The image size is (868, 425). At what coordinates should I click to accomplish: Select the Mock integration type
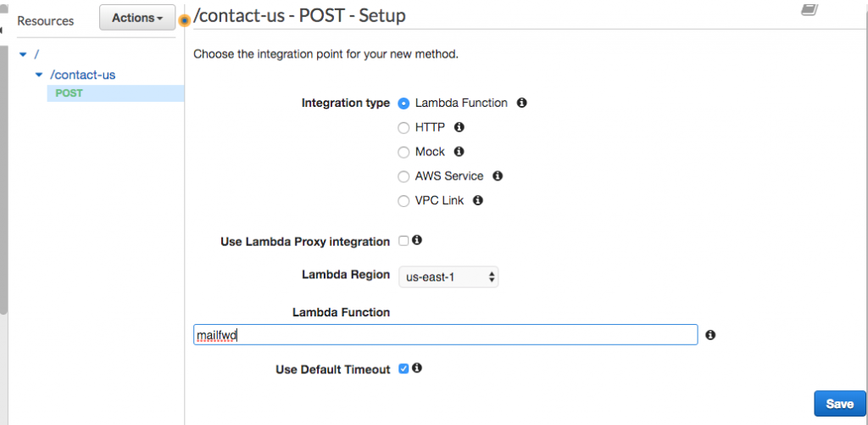(x=403, y=153)
